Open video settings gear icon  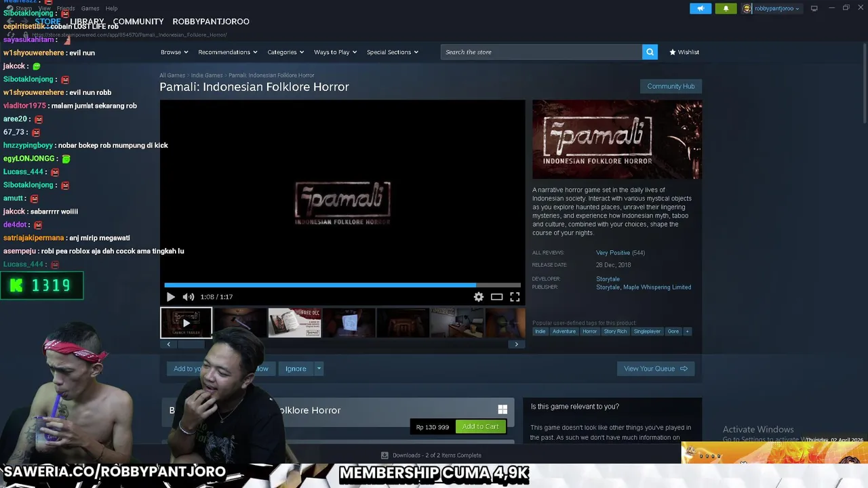(479, 297)
